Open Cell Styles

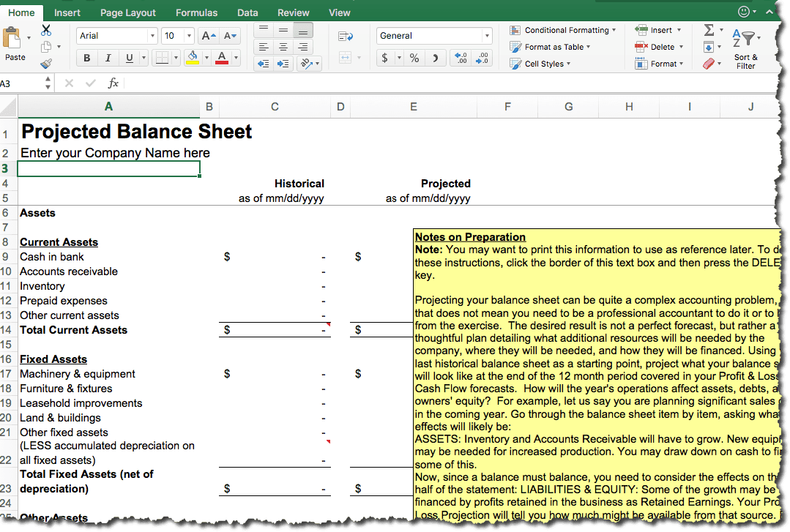point(540,64)
